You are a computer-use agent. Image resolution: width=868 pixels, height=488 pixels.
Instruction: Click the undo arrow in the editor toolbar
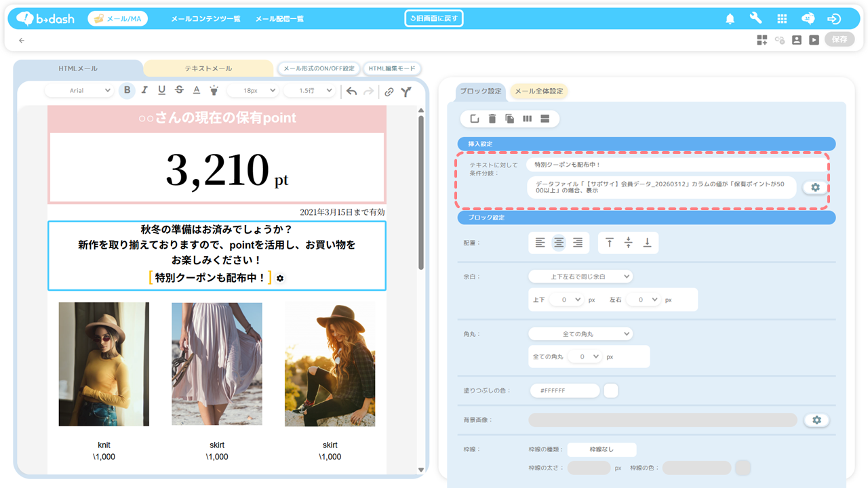pyautogui.click(x=351, y=91)
